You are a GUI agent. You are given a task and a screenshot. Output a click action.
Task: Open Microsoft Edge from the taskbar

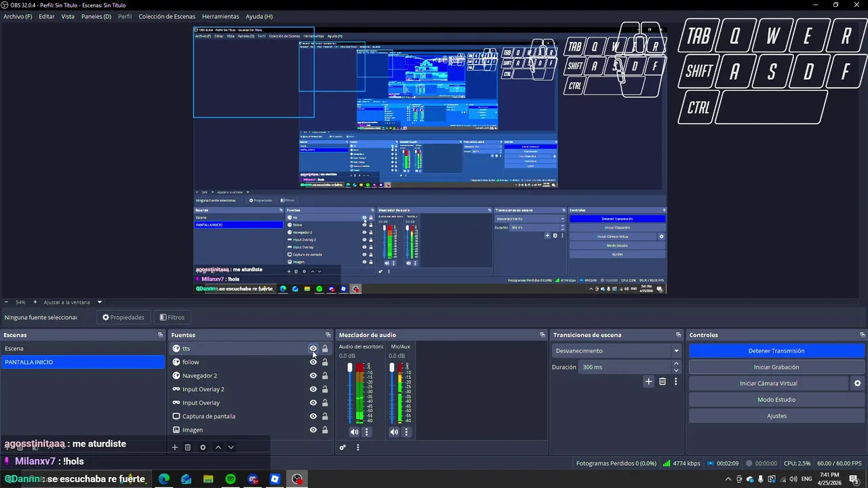click(164, 479)
